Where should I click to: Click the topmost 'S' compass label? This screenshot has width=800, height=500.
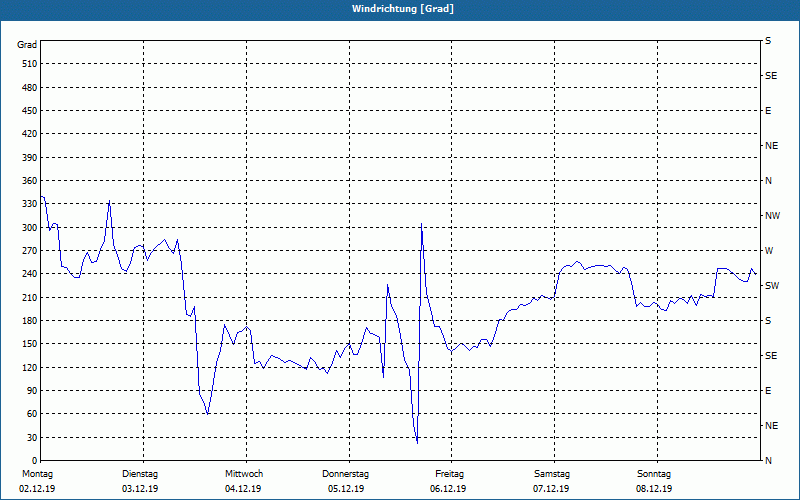768,41
